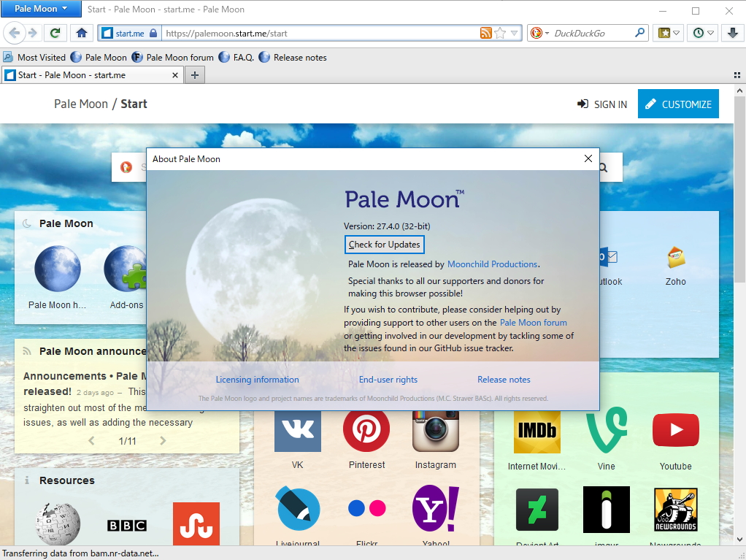Open downloads via the down arrow icon

732,32
